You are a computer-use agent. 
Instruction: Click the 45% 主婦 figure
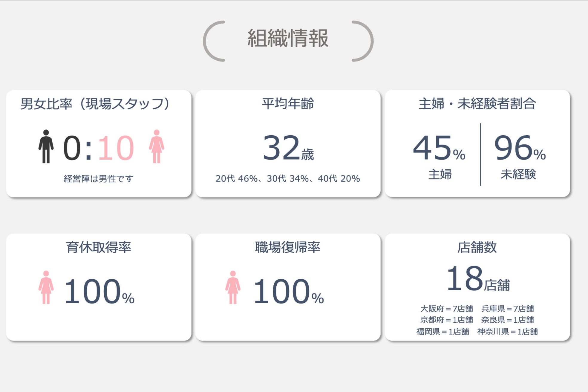[x=439, y=148]
